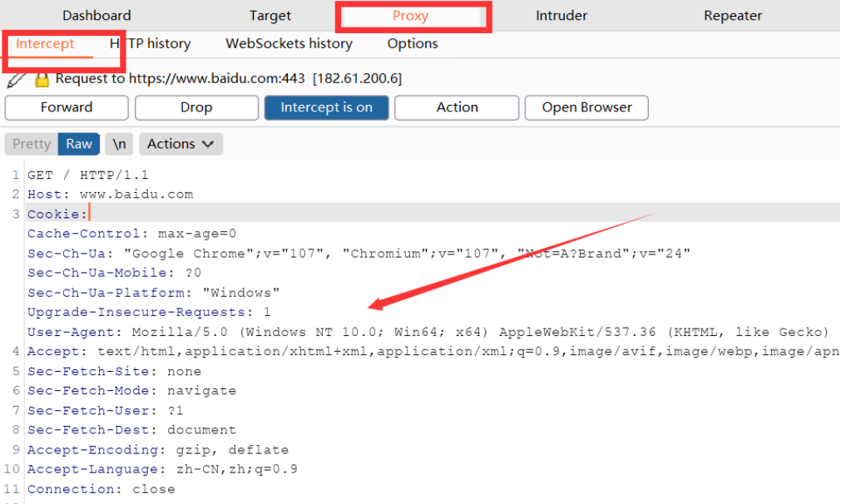This screenshot has height=504, width=846.
Task: Toggle the \n non-printable characters button
Action: click(119, 144)
